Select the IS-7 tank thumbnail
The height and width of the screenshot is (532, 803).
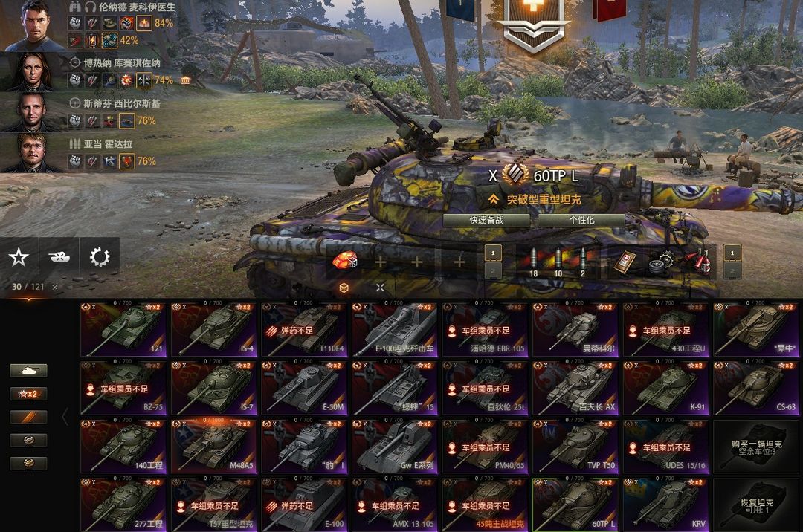(215, 389)
